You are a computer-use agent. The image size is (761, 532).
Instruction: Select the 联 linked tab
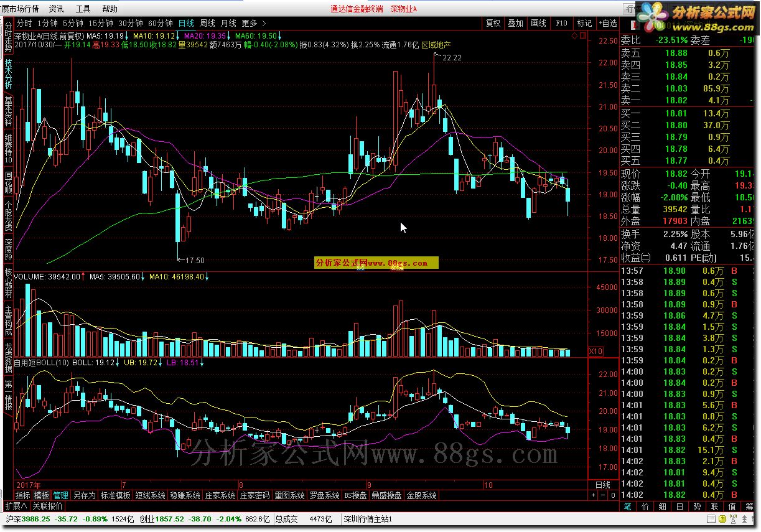715,506
